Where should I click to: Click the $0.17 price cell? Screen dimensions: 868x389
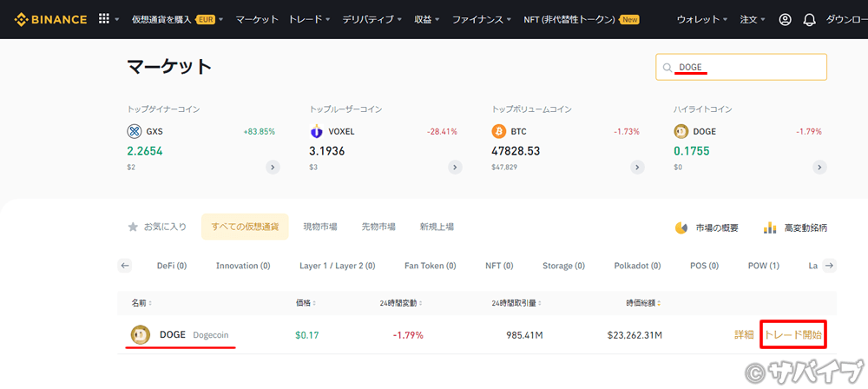[306, 334]
